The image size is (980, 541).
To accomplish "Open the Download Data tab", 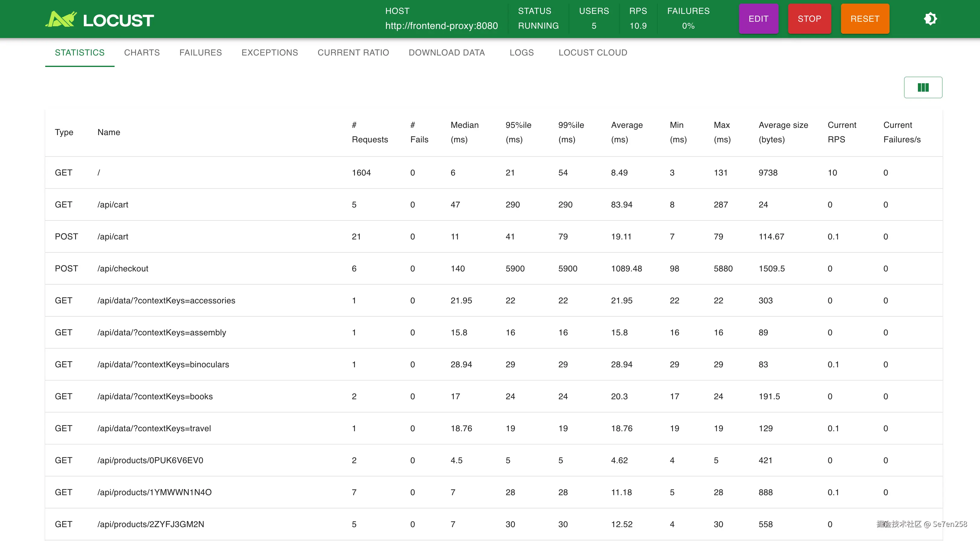I will pyautogui.click(x=446, y=52).
